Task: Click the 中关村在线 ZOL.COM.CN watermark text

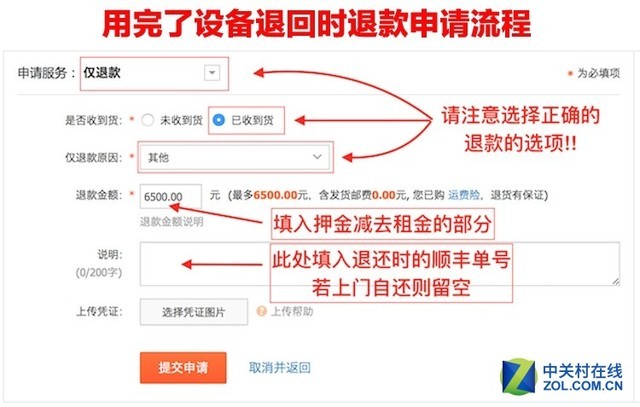Action: [582, 377]
